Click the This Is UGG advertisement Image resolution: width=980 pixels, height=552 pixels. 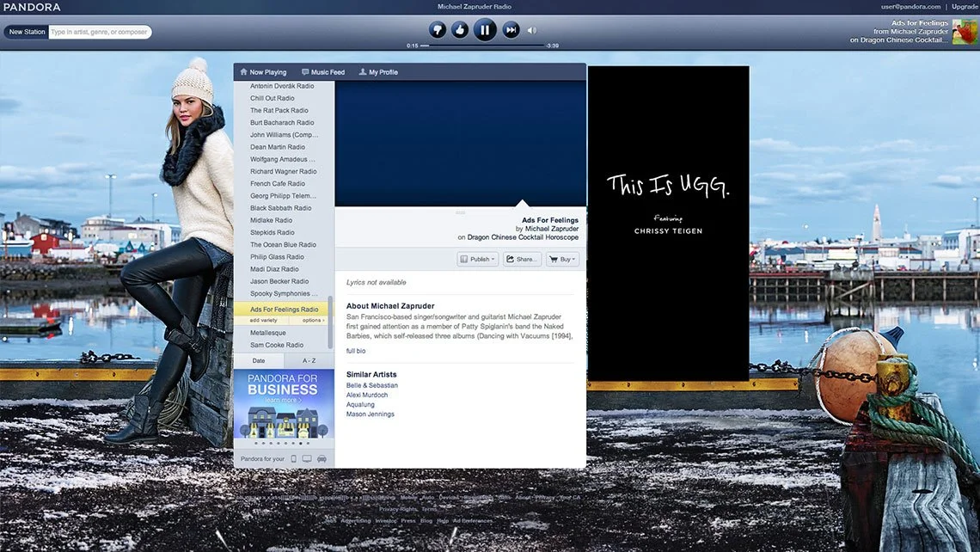coord(668,224)
